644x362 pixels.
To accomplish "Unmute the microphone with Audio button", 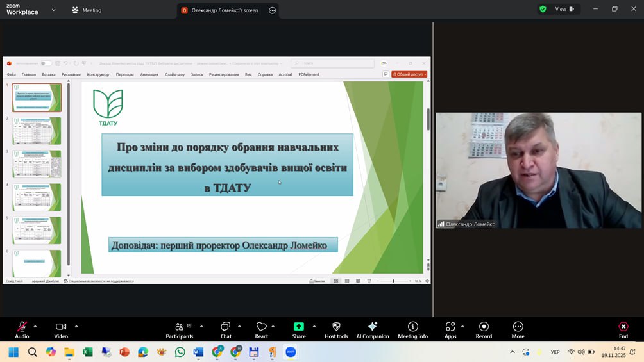I will [x=22, y=330].
